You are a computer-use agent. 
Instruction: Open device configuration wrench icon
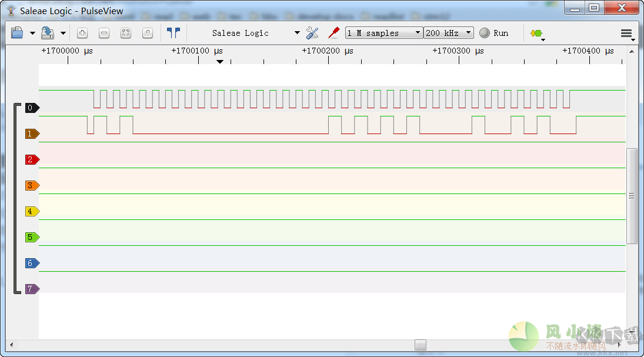click(x=312, y=33)
